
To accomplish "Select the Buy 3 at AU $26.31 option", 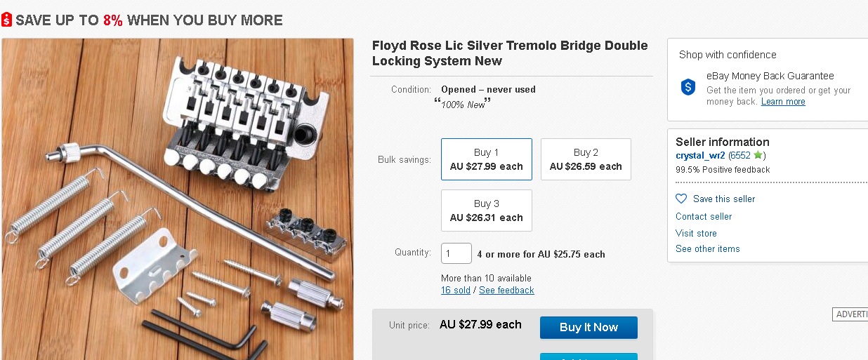I will (486, 211).
